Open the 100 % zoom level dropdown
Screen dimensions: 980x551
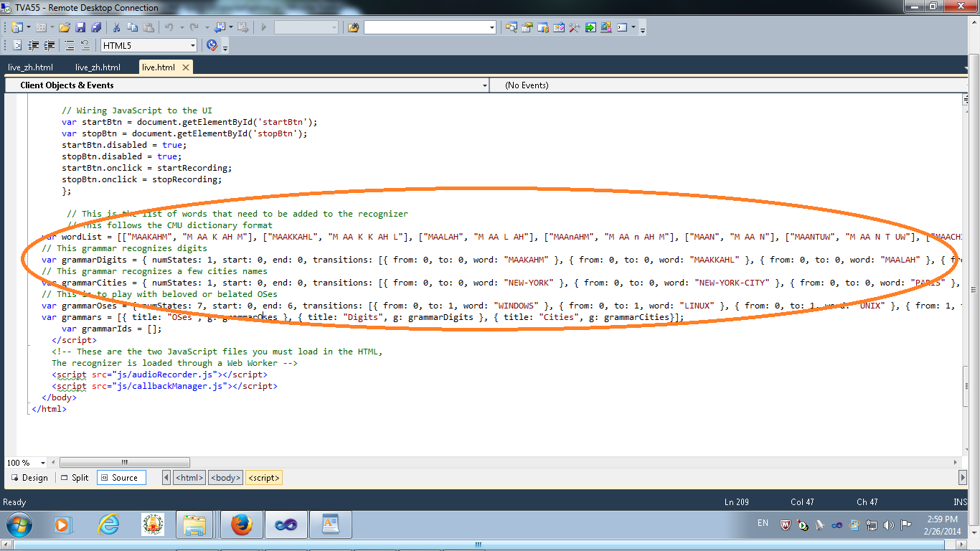click(26, 463)
